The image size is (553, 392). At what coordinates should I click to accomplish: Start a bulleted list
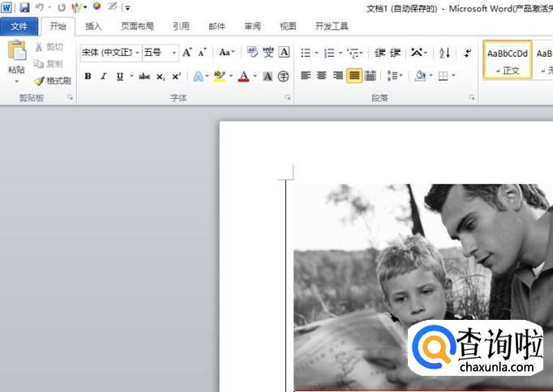(306, 53)
